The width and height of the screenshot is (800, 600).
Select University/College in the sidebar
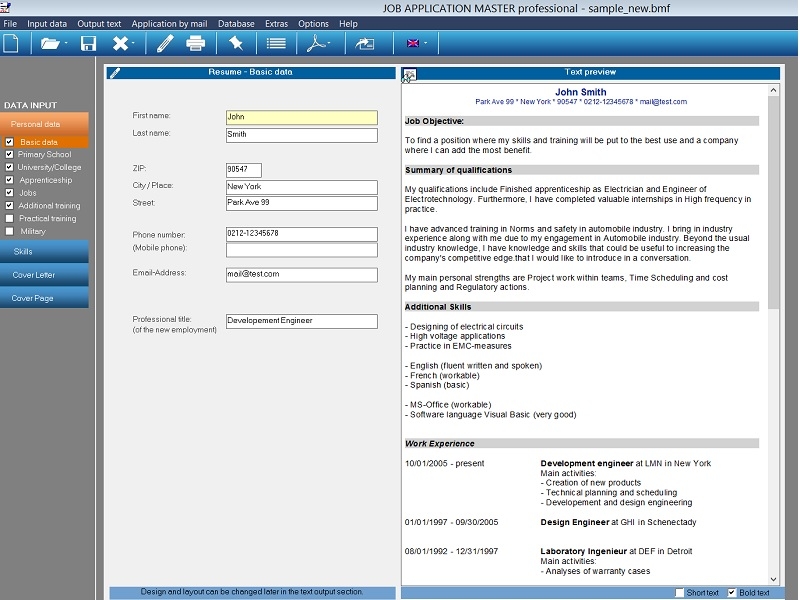pyautogui.click(x=49, y=167)
